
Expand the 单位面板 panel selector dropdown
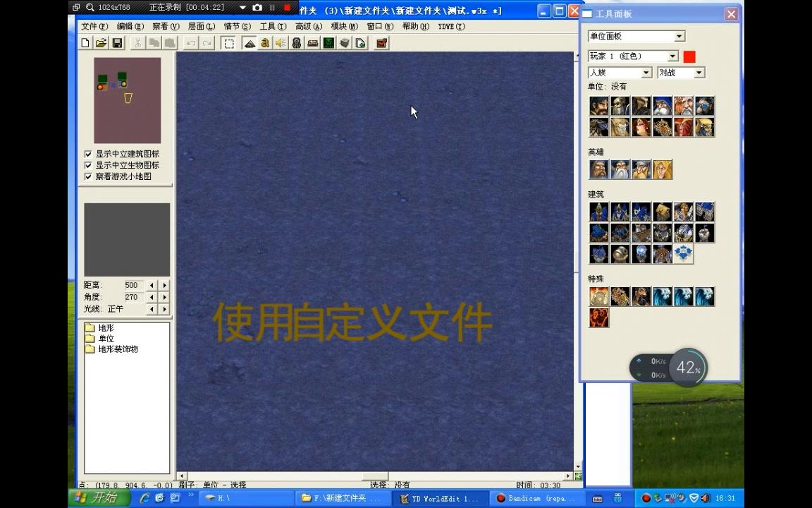click(678, 36)
